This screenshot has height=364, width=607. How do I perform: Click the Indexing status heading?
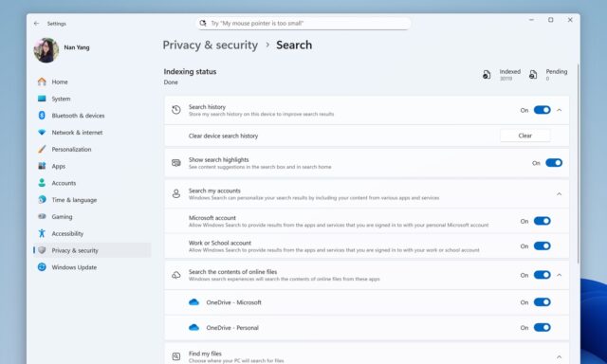[190, 71]
